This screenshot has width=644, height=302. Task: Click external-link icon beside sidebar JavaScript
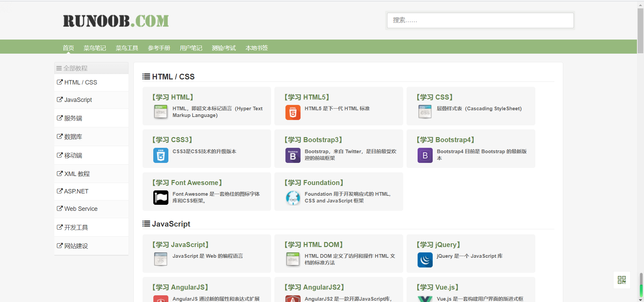click(x=60, y=100)
